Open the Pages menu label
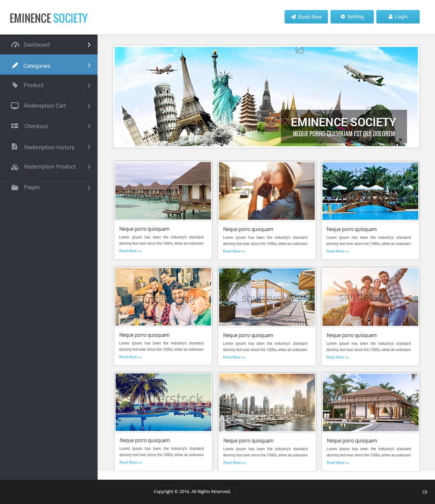 (32, 187)
